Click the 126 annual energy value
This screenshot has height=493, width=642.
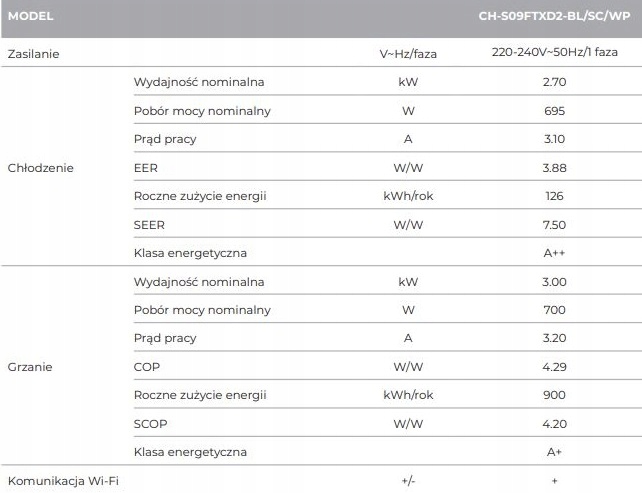coord(554,196)
